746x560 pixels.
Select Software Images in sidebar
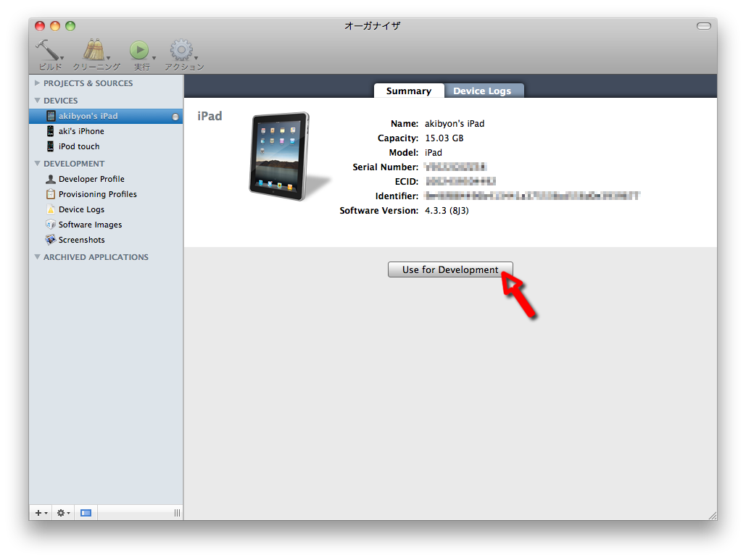[x=90, y=225]
